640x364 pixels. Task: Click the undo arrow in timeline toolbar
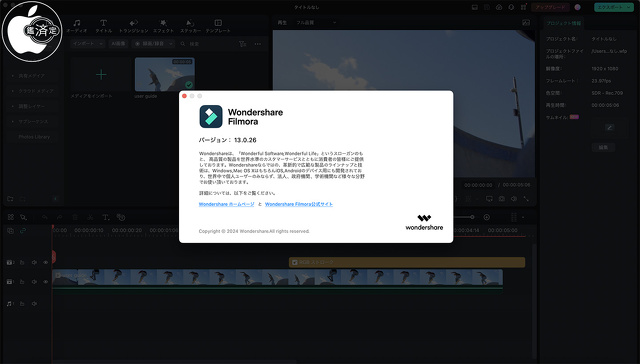coord(44,217)
